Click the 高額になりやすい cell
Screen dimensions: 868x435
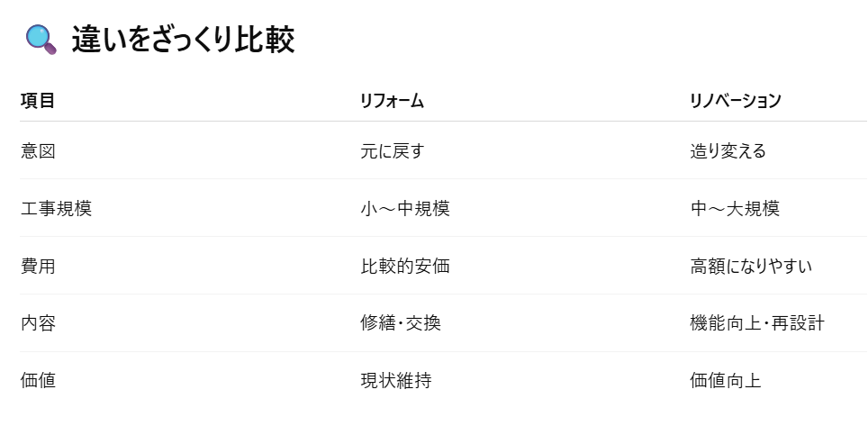click(x=751, y=266)
